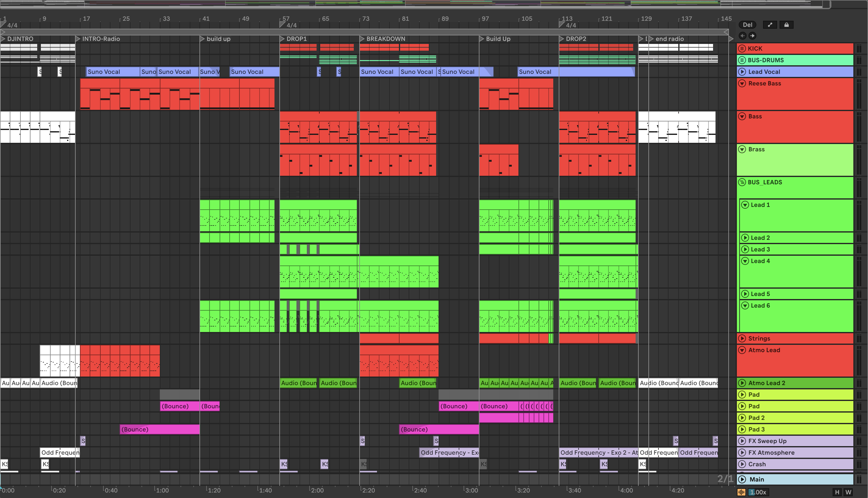Unfold Lead 3 with its arrow button
This screenshot has height=498, width=868.
tap(745, 249)
